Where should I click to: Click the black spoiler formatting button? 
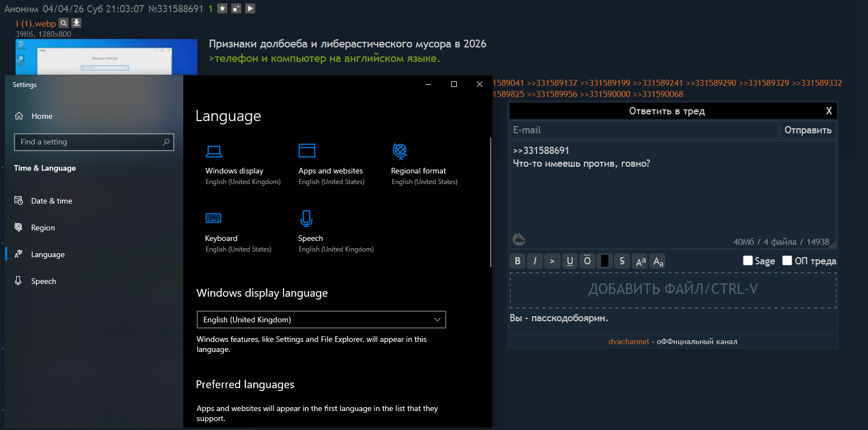[604, 261]
